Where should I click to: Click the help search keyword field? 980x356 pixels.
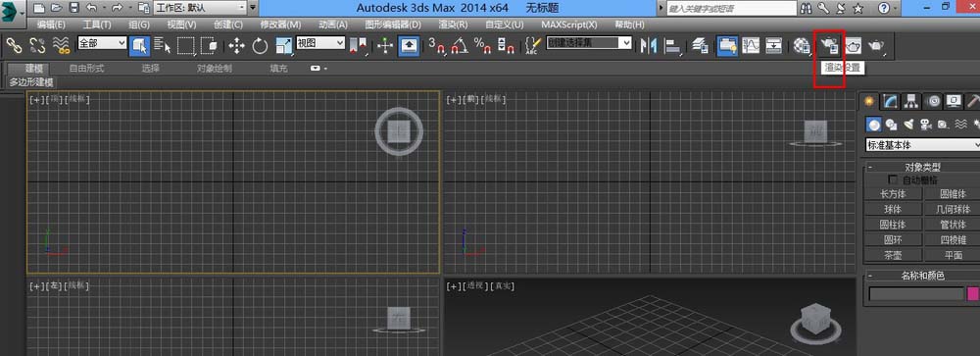click(x=731, y=8)
